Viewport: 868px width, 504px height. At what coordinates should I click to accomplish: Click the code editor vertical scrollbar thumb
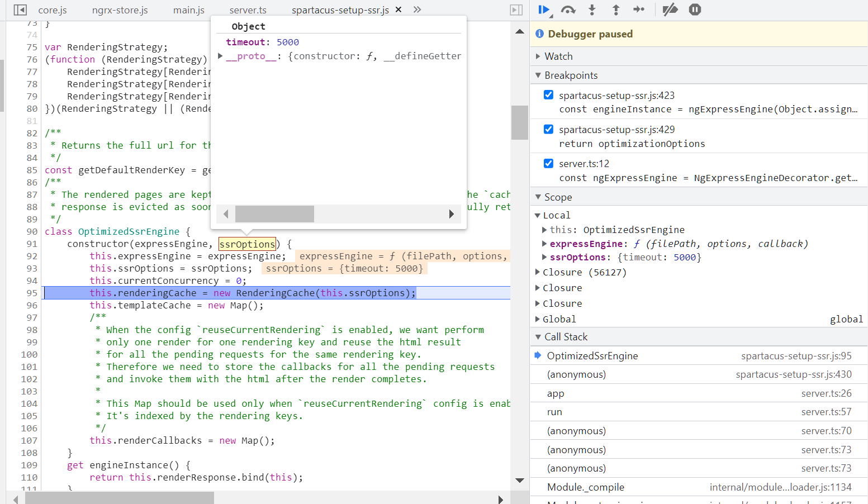(520, 122)
